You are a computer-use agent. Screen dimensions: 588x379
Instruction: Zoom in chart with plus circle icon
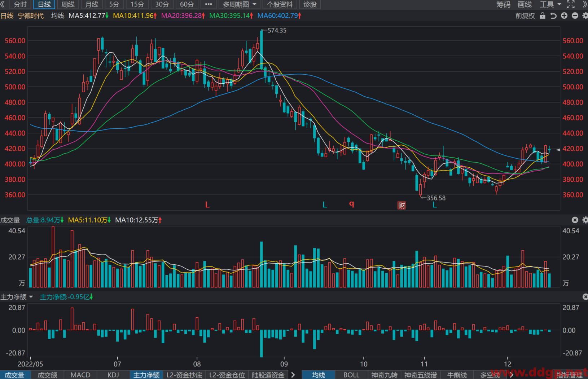coord(564,16)
